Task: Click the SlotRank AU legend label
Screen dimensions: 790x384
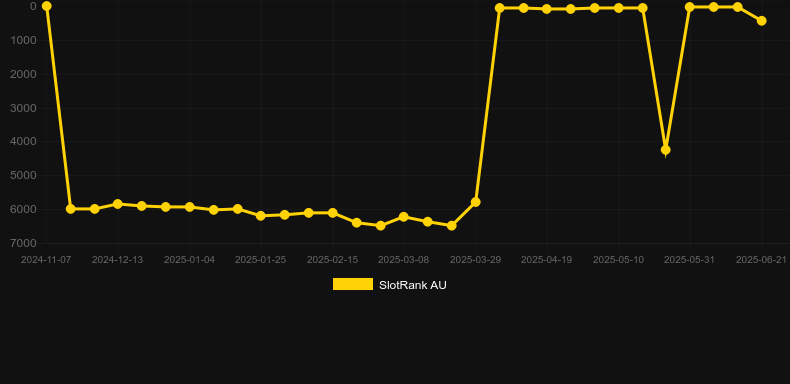Action: point(413,285)
